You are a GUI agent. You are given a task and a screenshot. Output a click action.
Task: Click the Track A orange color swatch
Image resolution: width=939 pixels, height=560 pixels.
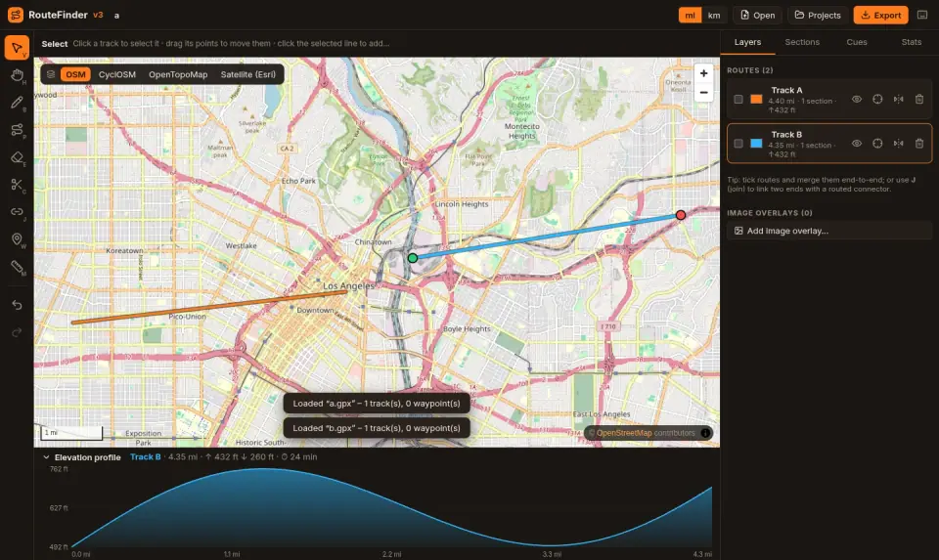pyautogui.click(x=756, y=100)
